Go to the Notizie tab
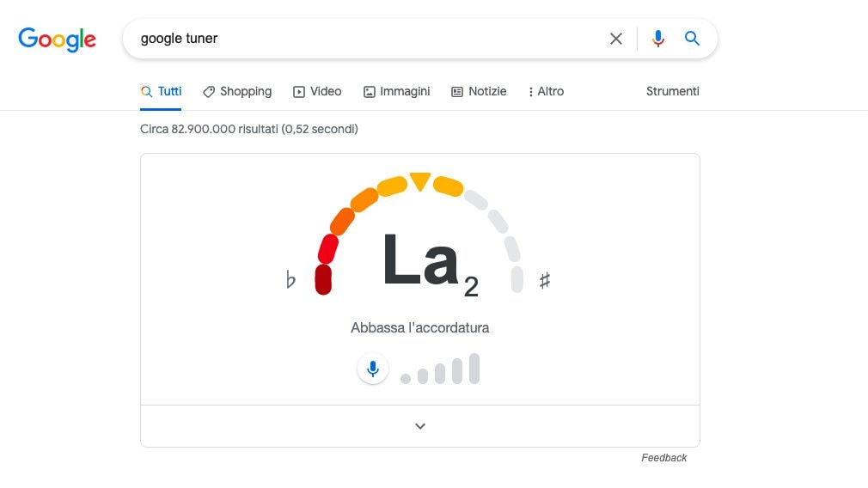 coord(479,91)
